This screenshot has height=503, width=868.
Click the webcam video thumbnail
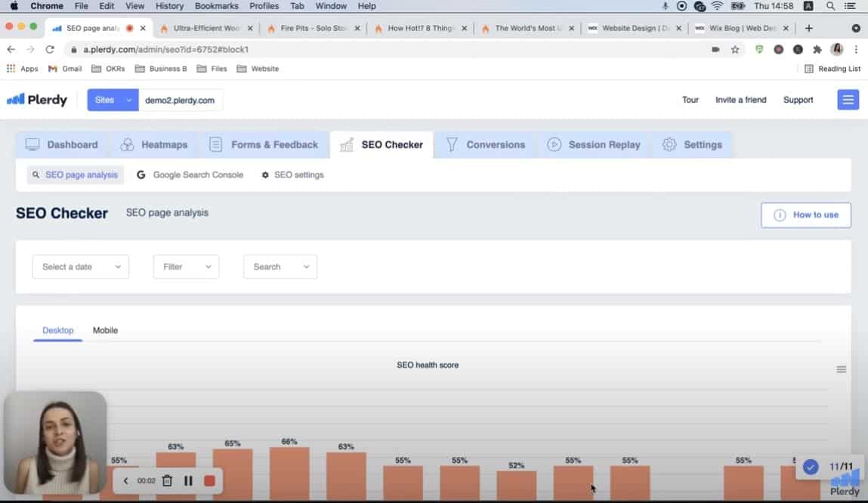(55, 443)
